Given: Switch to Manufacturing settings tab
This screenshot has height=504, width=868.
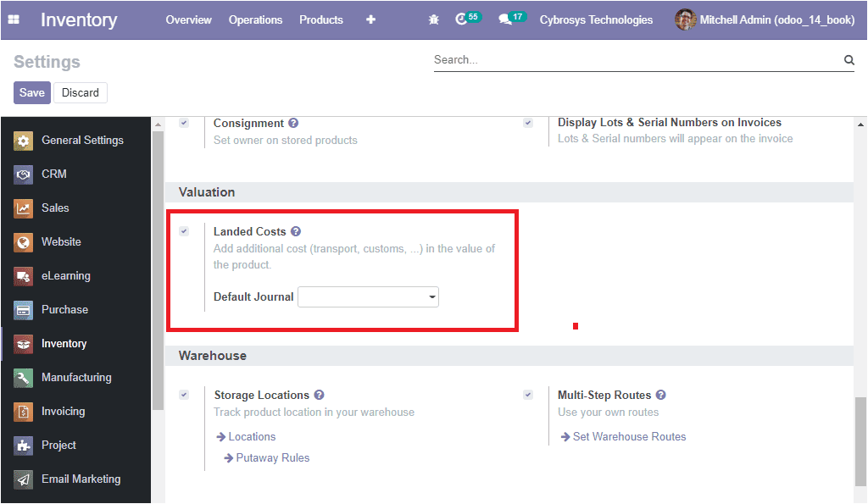Looking at the screenshot, I should pos(75,378).
